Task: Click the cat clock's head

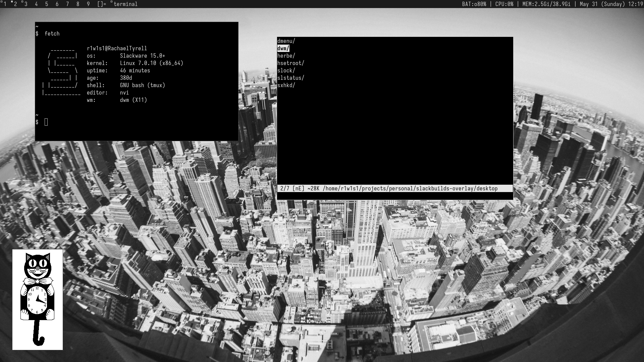Action: tap(38, 265)
